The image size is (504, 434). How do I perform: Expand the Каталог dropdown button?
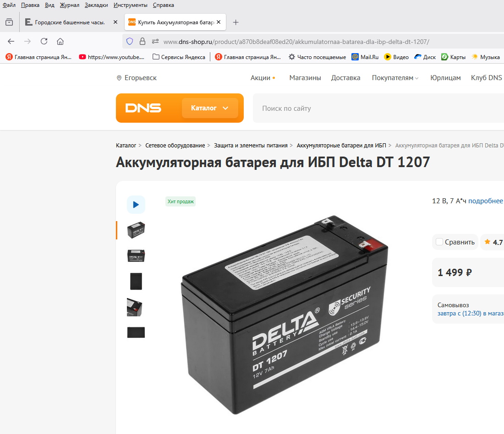[209, 108]
